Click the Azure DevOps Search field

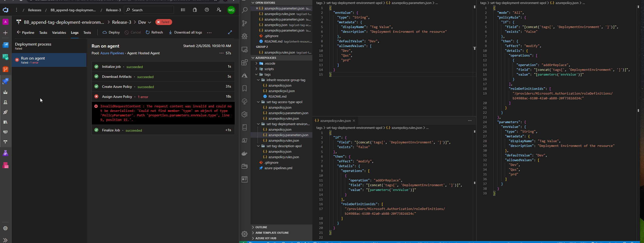click(149, 10)
